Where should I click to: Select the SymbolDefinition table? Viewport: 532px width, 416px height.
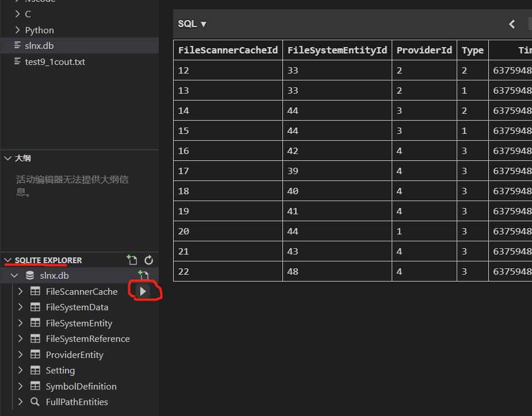click(x=81, y=386)
